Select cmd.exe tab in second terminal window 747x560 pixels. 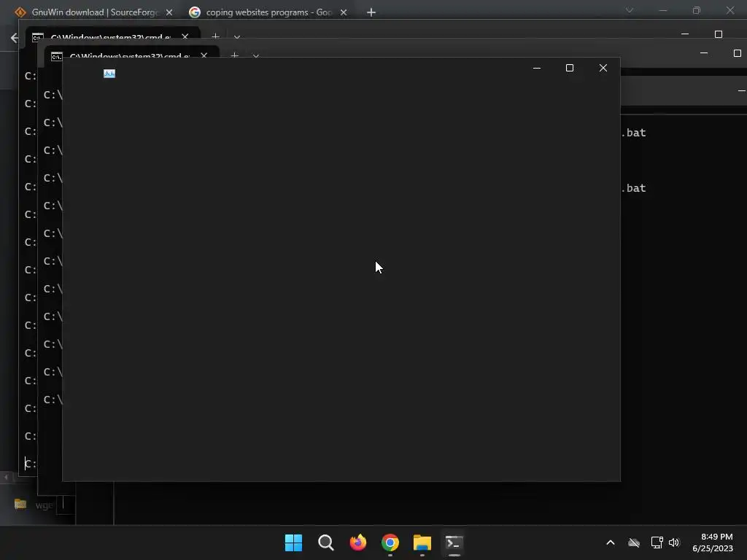click(x=130, y=56)
